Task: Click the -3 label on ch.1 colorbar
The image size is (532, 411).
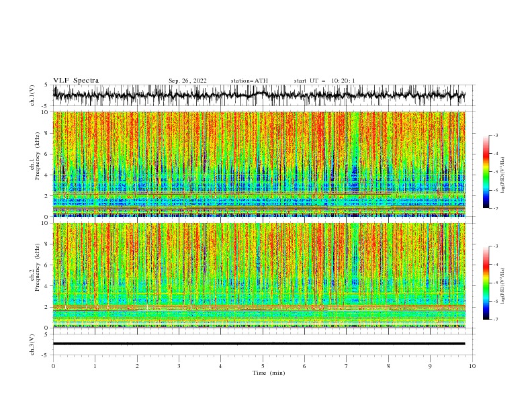Action: pos(496,135)
